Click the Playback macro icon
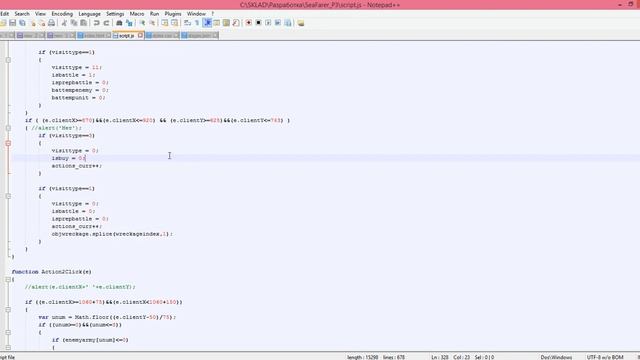This screenshot has height=360, width=640. (x=268, y=23)
